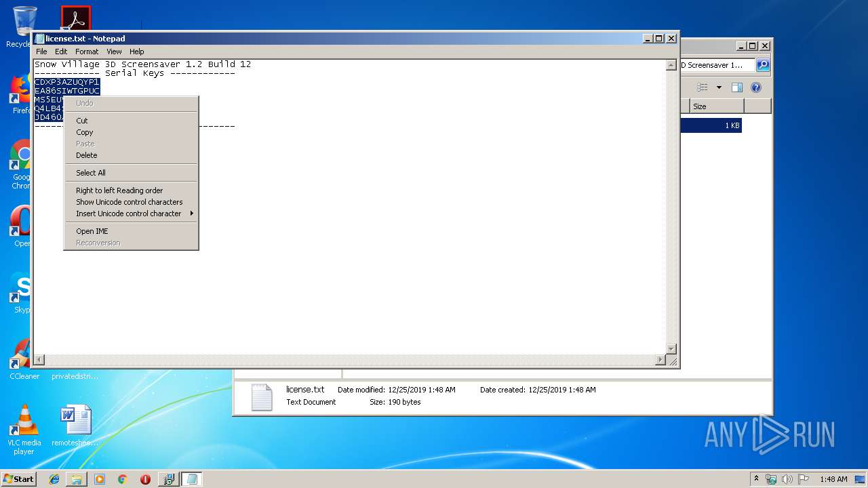The image size is (868, 488).
Task: Sort by the Size column header in Explorer
Action: pyautogui.click(x=717, y=106)
